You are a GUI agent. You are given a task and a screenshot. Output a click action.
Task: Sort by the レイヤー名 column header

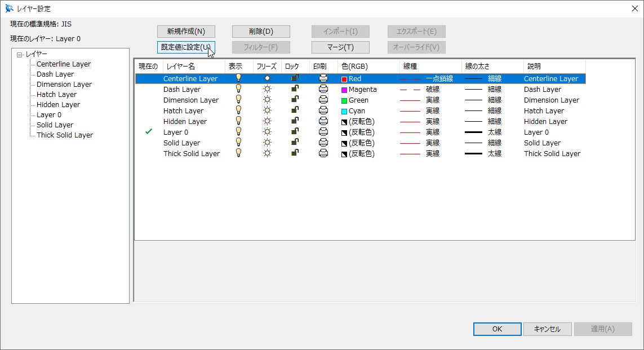193,67
